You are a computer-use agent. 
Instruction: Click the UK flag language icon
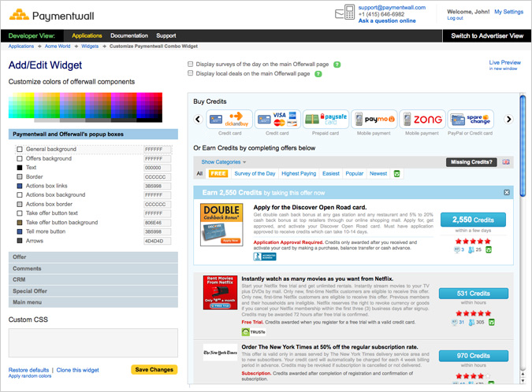[x=506, y=162]
